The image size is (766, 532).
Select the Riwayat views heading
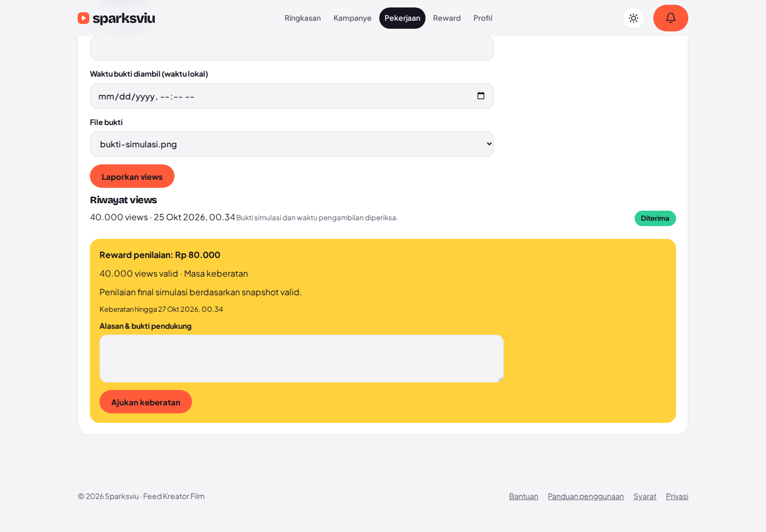[x=123, y=200]
